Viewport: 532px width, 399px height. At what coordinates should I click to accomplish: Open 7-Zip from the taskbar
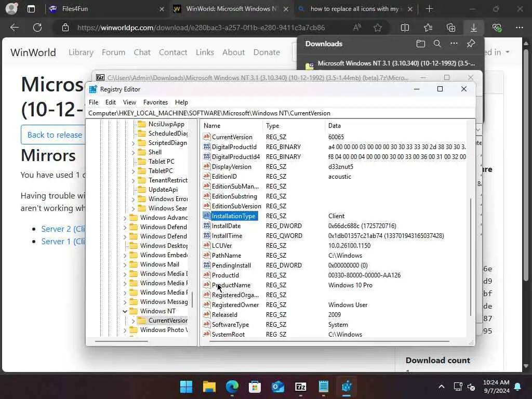(x=301, y=387)
